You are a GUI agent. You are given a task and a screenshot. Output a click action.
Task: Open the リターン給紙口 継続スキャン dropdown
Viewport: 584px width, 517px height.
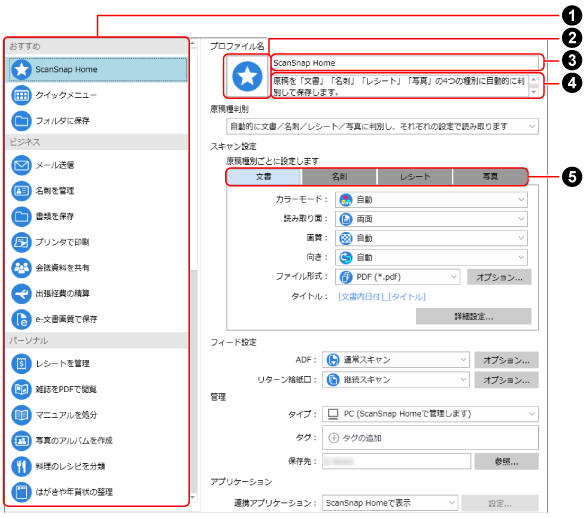tap(396, 380)
